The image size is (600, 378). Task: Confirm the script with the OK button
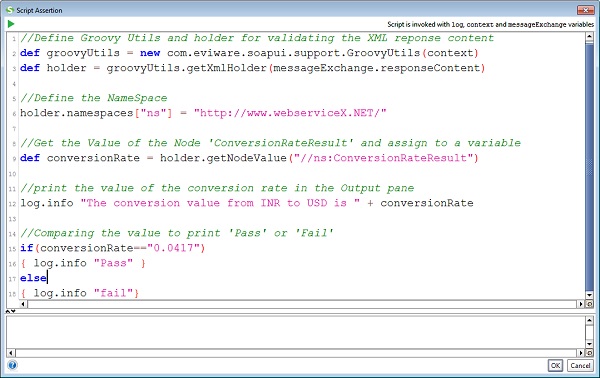pyautogui.click(x=555, y=365)
